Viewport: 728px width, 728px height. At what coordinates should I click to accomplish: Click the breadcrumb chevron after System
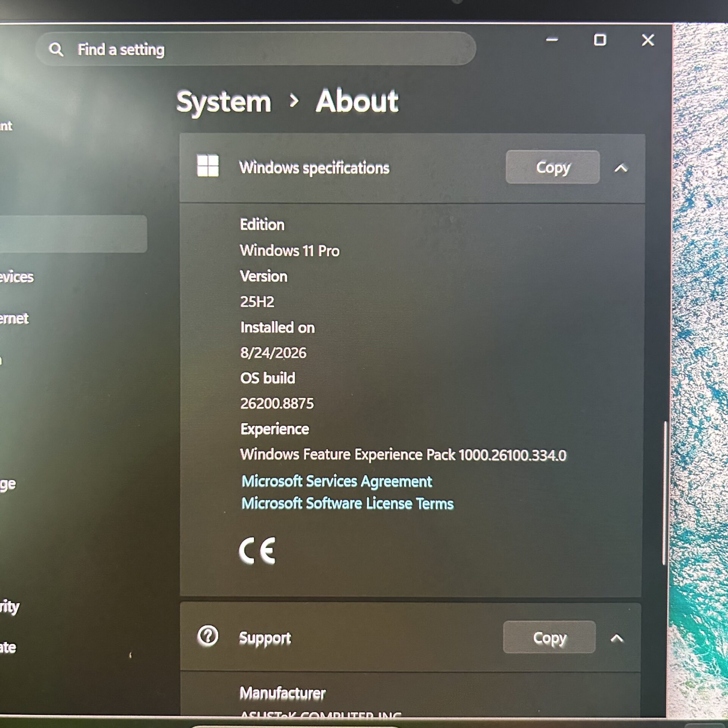294,101
